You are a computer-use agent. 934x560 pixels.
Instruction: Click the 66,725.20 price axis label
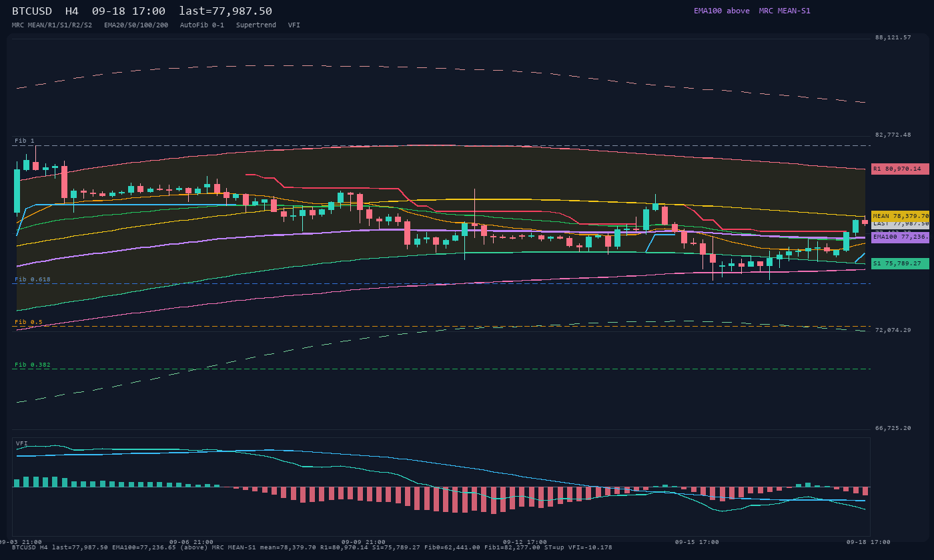(893, 428)
